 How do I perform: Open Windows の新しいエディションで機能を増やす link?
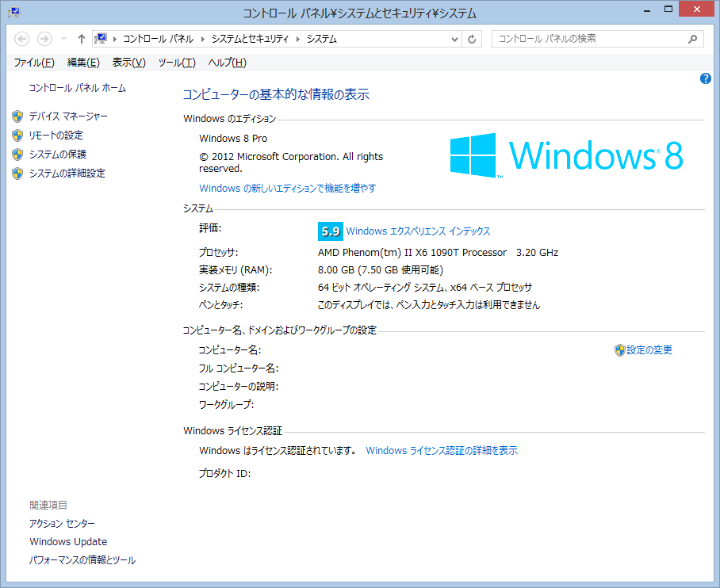[x=288, y=188]
